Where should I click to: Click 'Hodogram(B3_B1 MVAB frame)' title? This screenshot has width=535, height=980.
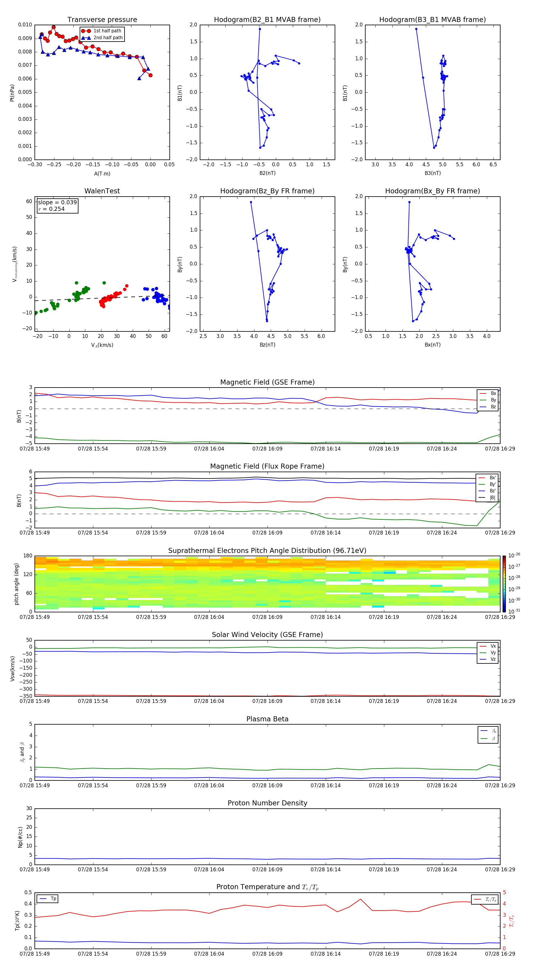click(x=432, y=20)
